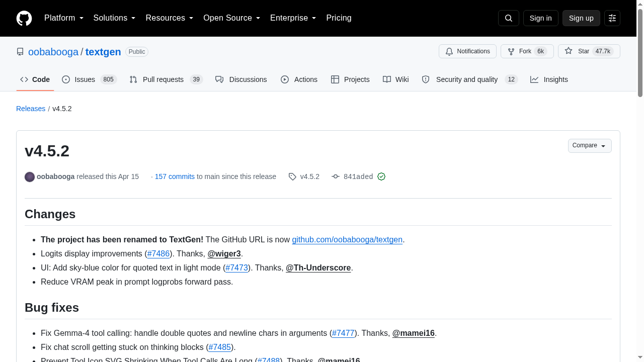Image resolution: width=644 pixels, height=362 pixels.
Task: Go to the Releases breadcrumb link
Action: point(31,109)
